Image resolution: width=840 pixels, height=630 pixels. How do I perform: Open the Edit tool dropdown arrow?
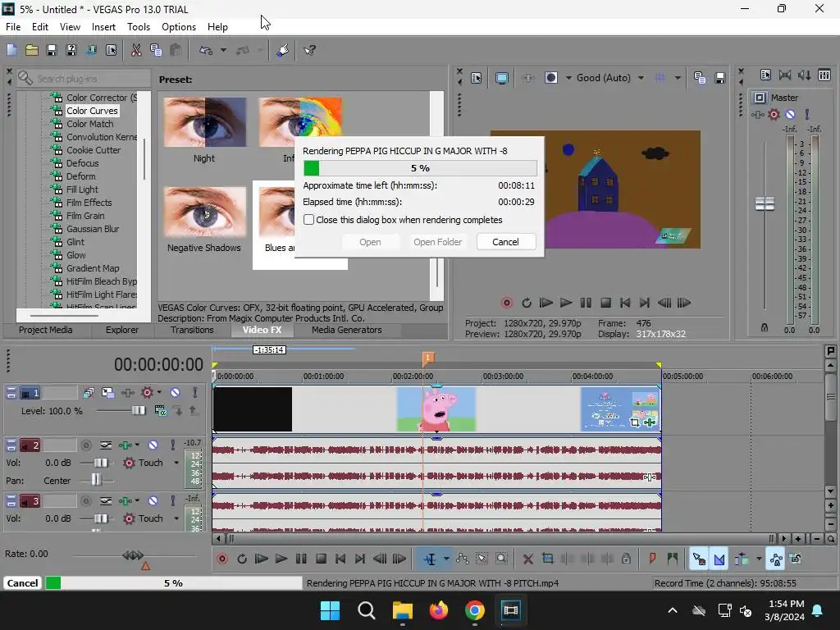click(446, 559)
